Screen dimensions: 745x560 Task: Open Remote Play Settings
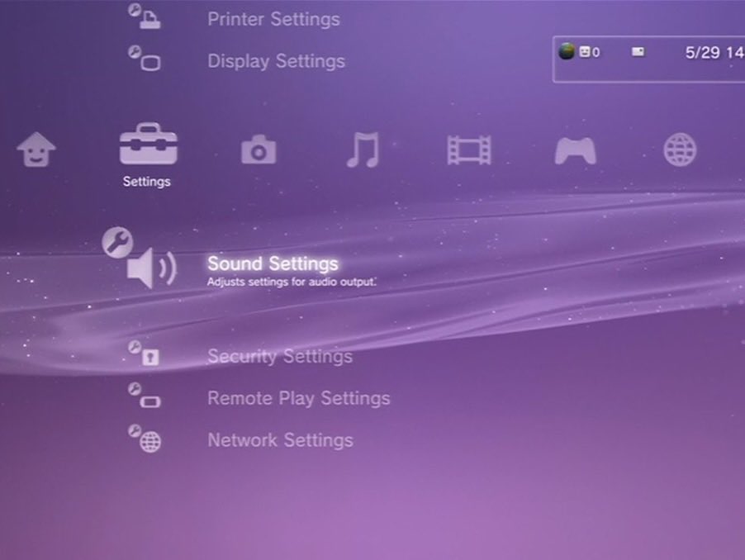click(299, 398)
